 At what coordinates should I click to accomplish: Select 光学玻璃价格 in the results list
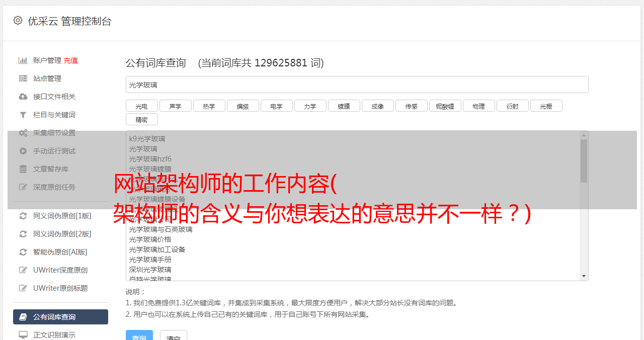150,239
